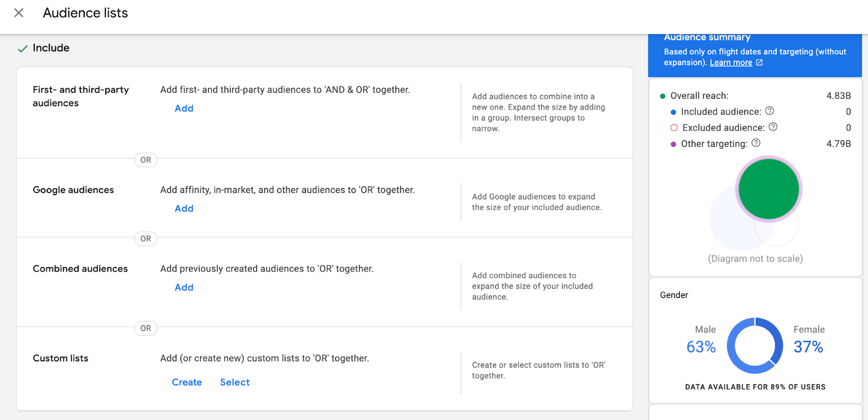Screen dimensions: 868x420
Task: Click the purple Other targeting legend dot
Action: tap(673, 144)
